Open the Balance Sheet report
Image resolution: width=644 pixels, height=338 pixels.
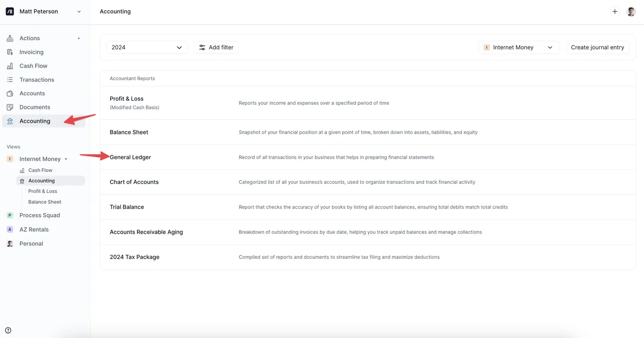coord(368,132)
